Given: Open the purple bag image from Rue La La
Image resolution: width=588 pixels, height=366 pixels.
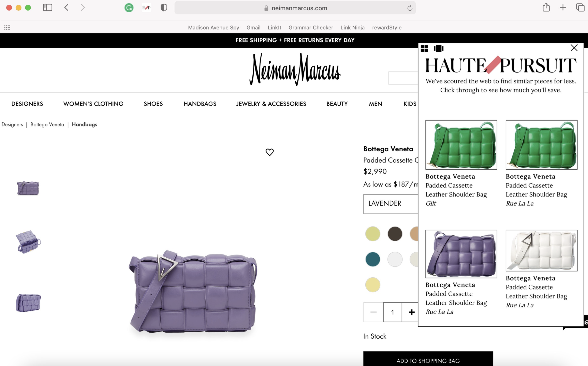Looking at the screenshot, I should (461, 254).
